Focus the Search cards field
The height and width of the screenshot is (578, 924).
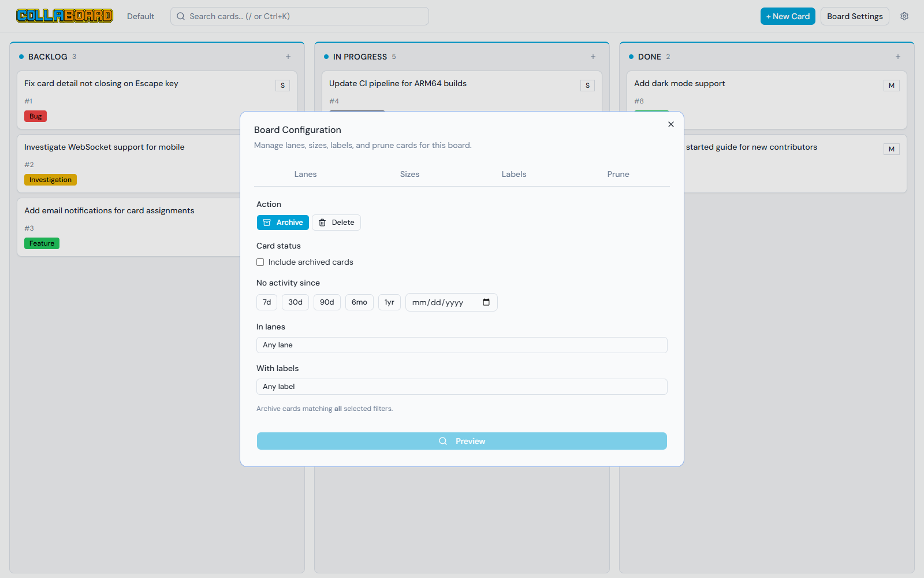pyautogui.click(x=300, y=16)
